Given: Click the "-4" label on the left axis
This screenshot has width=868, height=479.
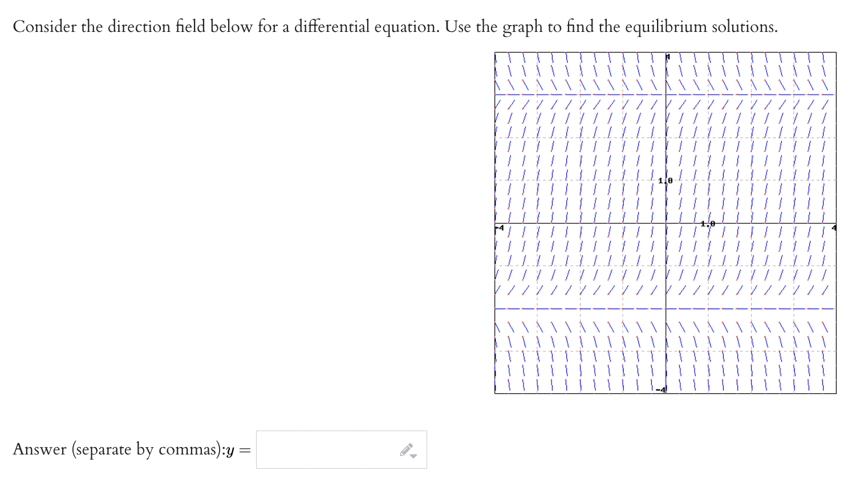Looking at the screenshot, I should coord(499,227).
